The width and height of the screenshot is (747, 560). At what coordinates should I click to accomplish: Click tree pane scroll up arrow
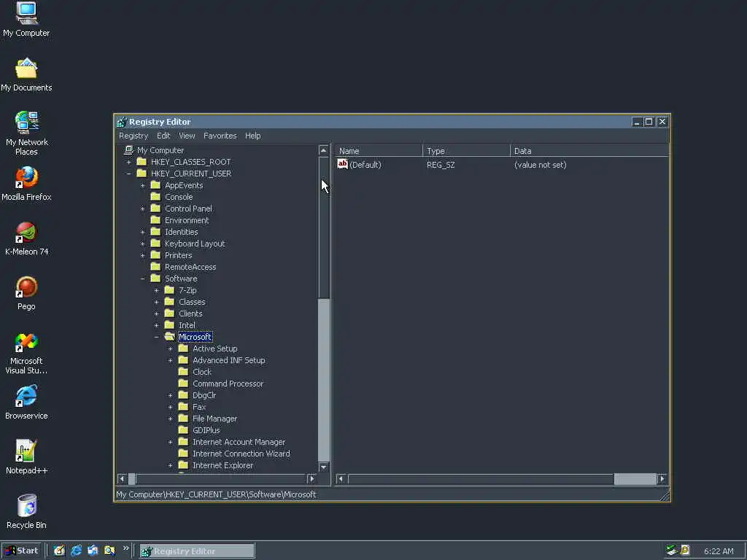click(323, 150)
